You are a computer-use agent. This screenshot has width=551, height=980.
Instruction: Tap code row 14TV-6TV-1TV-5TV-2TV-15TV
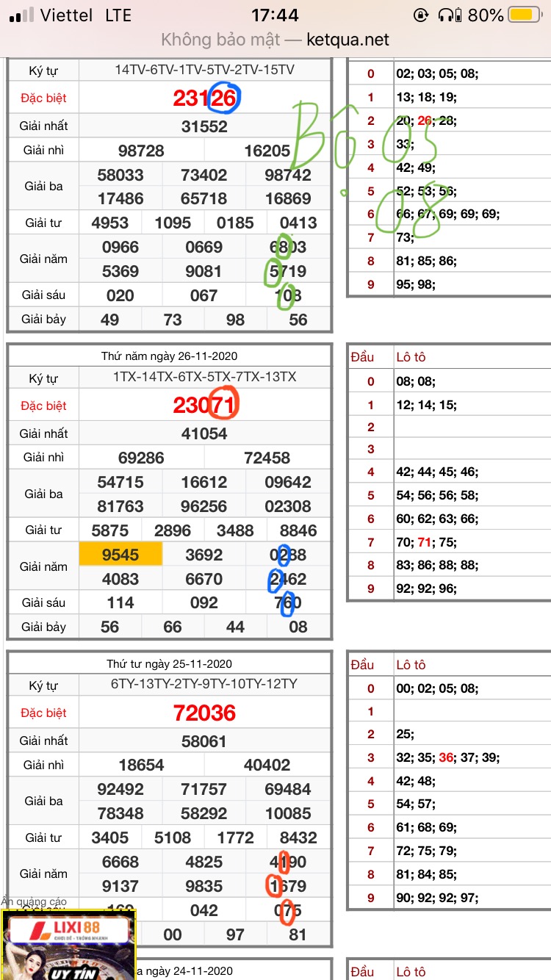pyautogui.click(x=204, y=70)
